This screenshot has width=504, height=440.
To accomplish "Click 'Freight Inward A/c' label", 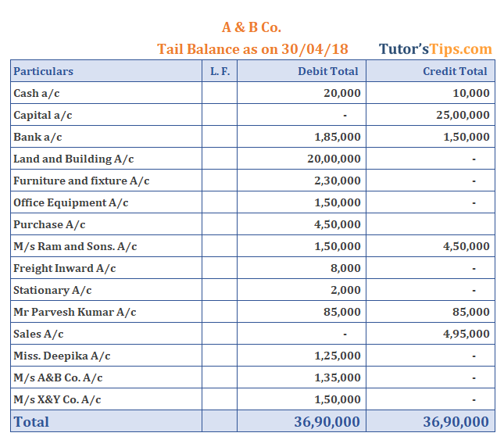I will coord(65,268).
